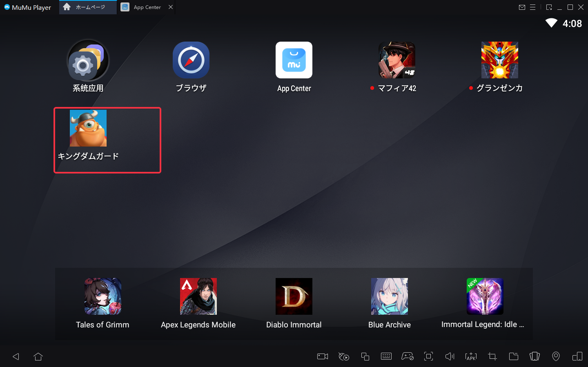Launch the キングダムガード game
Screen dimensions: 588x367
[88, 128]
